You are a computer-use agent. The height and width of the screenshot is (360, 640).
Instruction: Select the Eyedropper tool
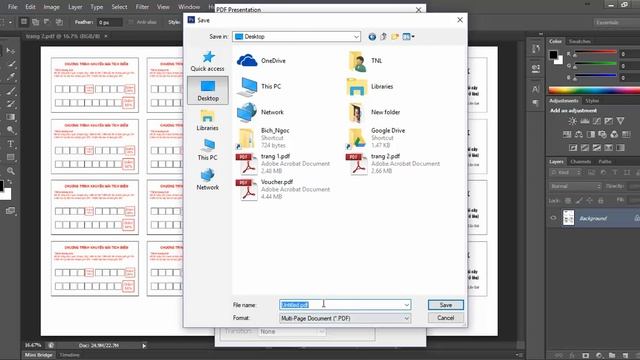(x=11, y=77)
